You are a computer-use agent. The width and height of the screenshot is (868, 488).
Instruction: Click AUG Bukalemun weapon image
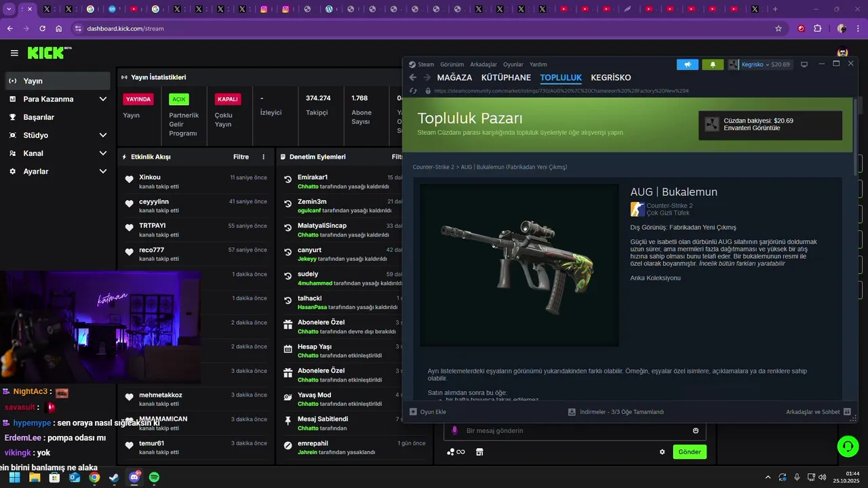click(x=519, y=265)
